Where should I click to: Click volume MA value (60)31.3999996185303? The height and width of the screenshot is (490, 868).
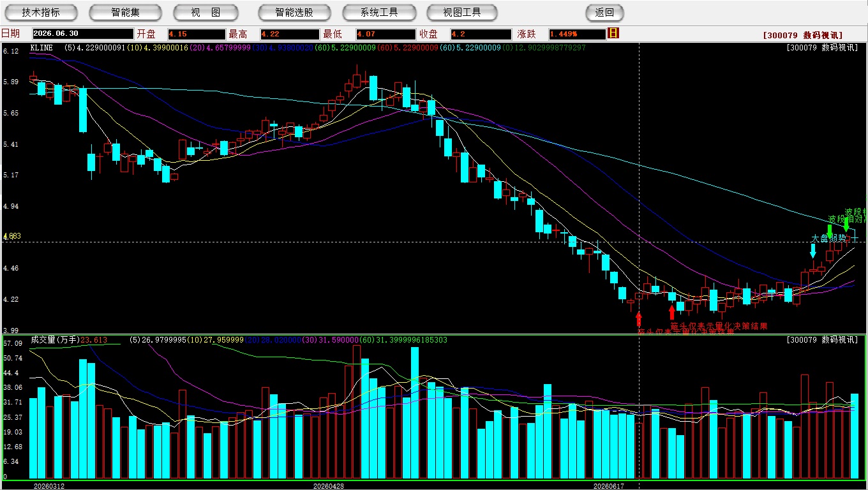(403, 340)
